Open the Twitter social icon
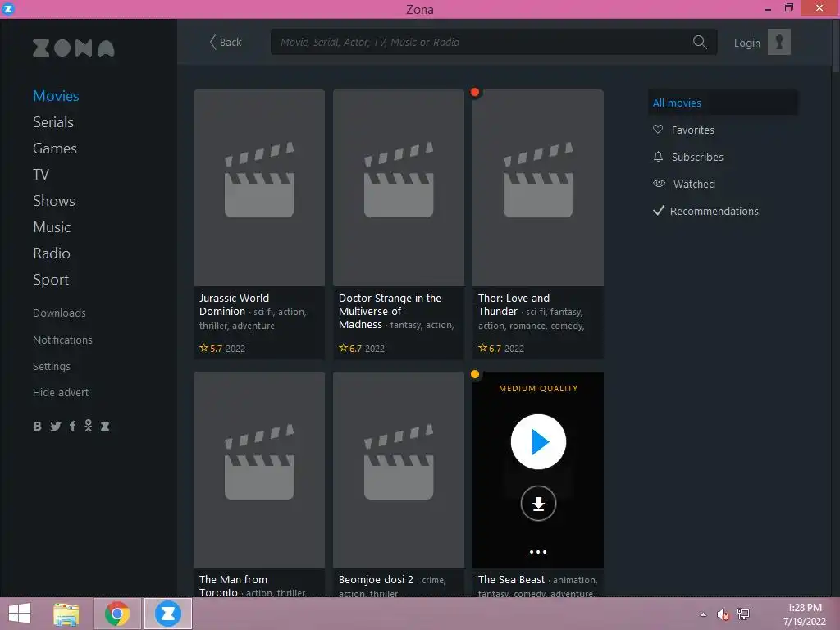 [55, 426]
